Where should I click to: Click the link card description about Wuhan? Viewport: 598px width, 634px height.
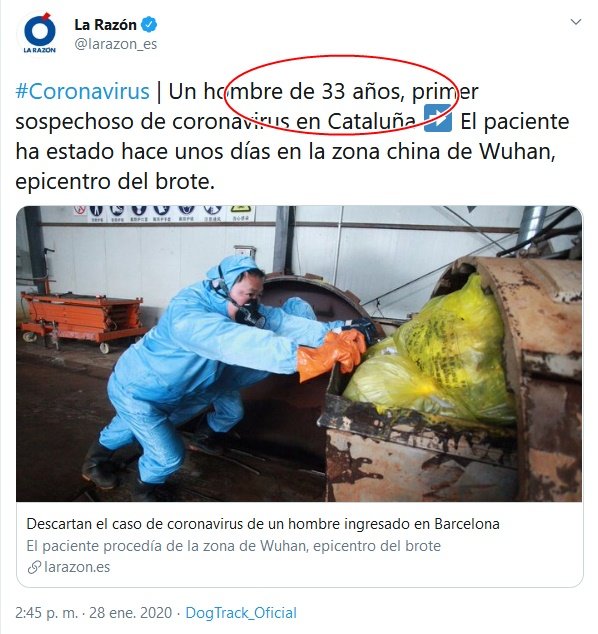coord(234,546)
